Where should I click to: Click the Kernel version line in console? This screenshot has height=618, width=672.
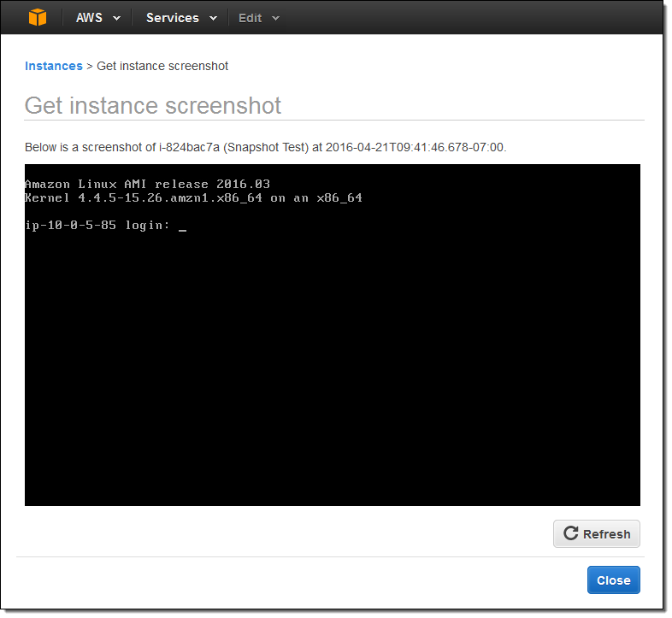193,197
